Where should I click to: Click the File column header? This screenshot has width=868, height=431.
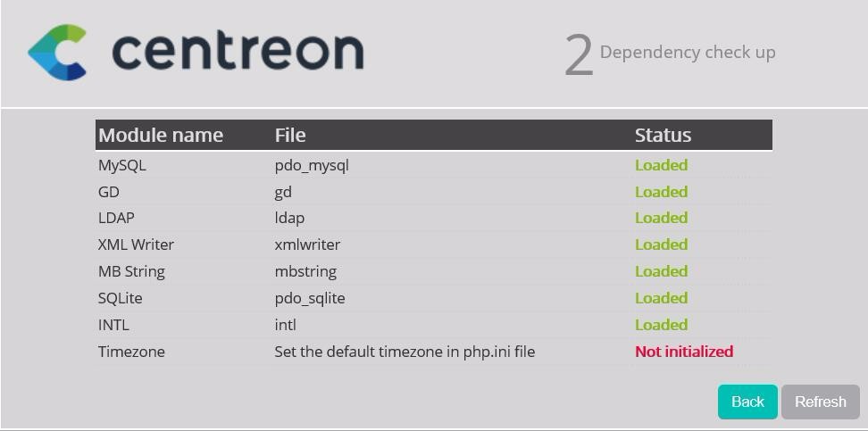[x=290, y=135]
